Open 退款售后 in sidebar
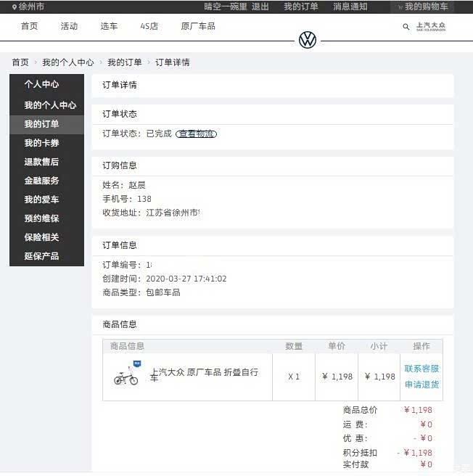This screenshot has height=476, width=473. (46, 162)
